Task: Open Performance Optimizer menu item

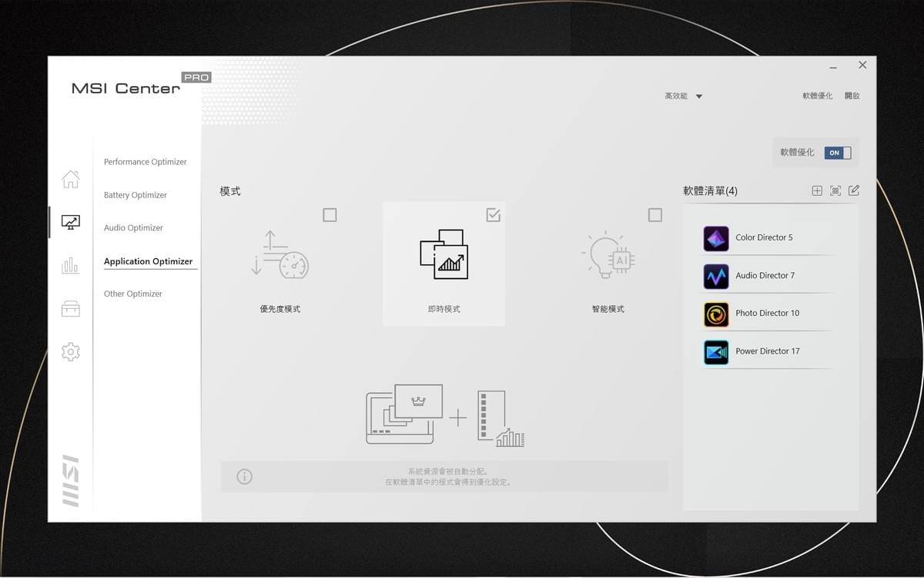Action: pos(146,162)
